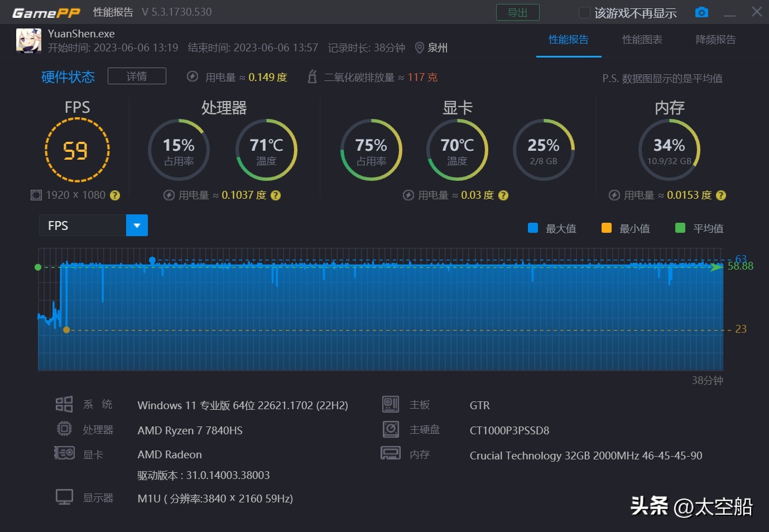
Task: Click the location pin icon beside 泉州
Action: tap(420, 48)
